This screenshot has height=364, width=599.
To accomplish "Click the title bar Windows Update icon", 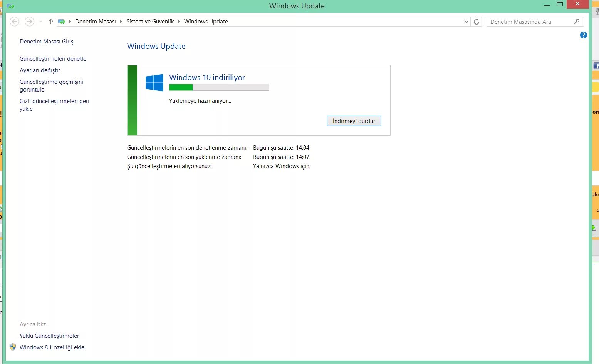I will (x=10, y=6).
